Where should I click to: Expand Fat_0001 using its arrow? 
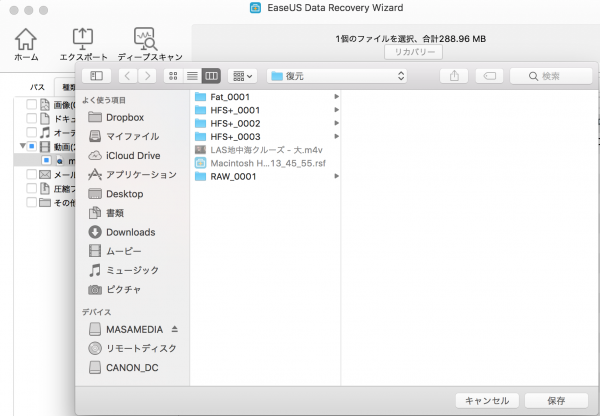click(336, 96)
